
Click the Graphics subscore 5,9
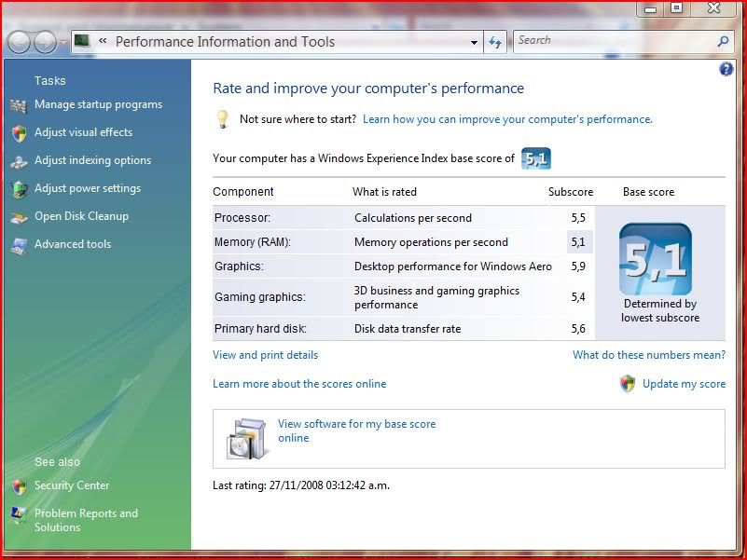pyautogui.click(x=578, y=266)
